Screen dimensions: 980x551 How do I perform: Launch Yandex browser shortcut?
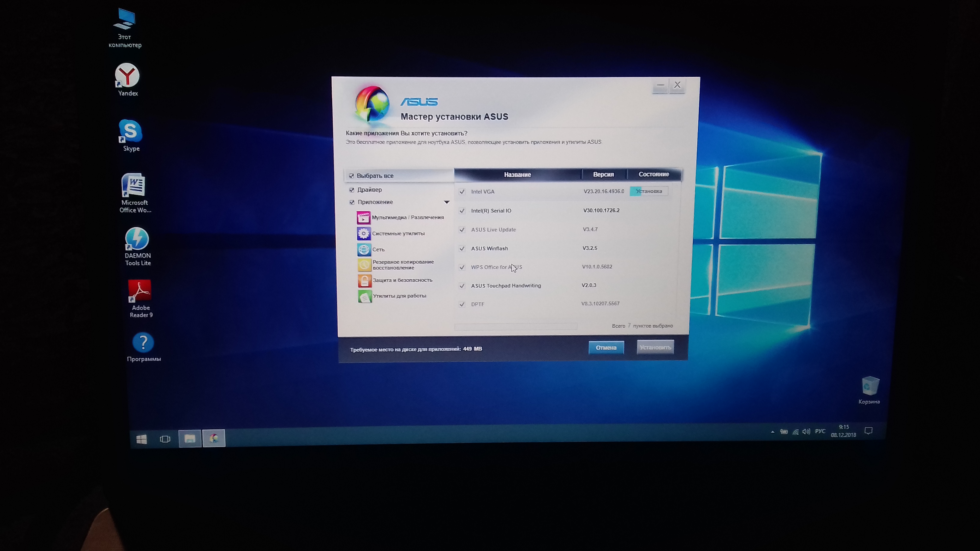127,80
